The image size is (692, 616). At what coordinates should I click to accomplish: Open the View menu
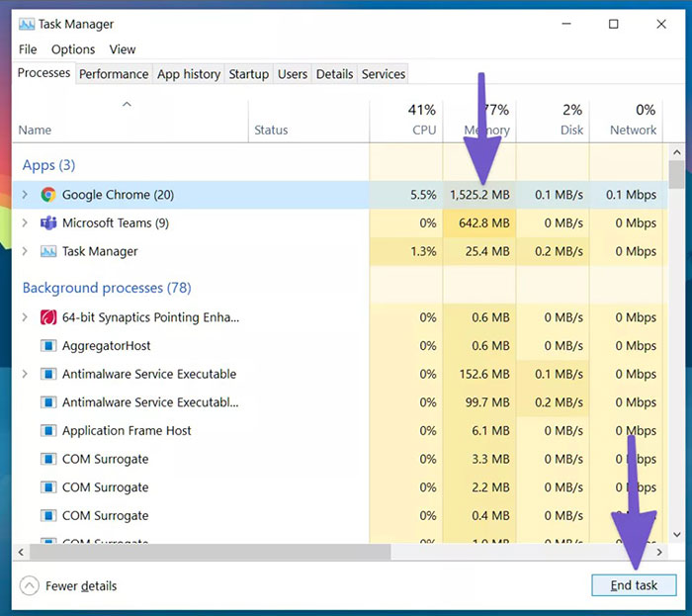click(123, 49)
